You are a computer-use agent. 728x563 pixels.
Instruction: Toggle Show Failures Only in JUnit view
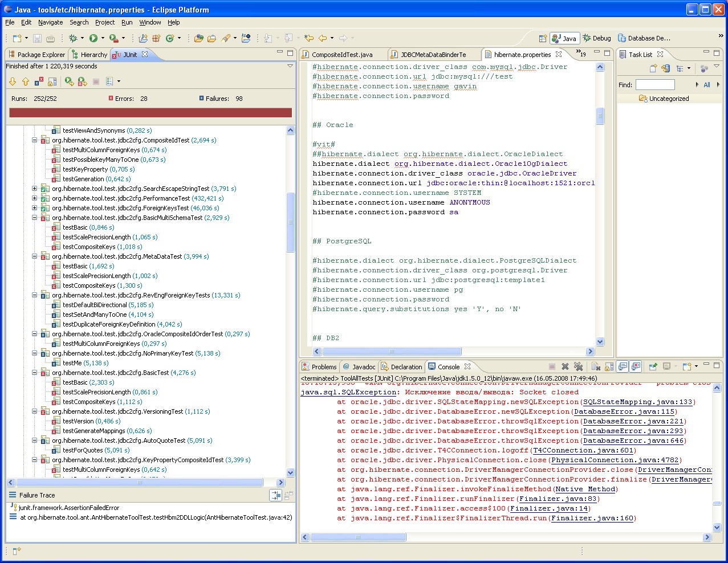pyautogui.click(x=39, y=81)
